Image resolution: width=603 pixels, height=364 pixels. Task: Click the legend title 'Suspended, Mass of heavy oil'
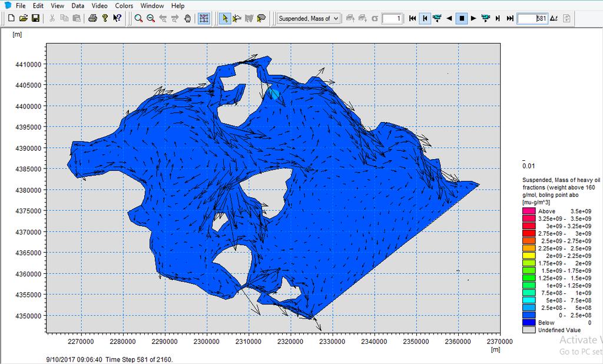point(561,180)
